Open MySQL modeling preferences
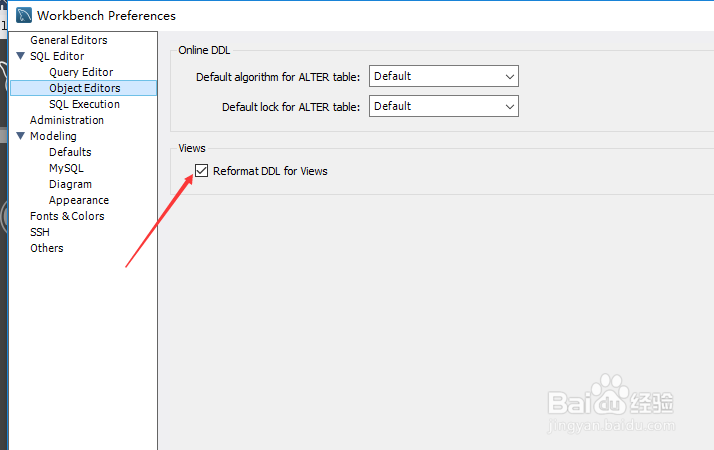Viewport: 714px width, 450px height. [66, 168]
